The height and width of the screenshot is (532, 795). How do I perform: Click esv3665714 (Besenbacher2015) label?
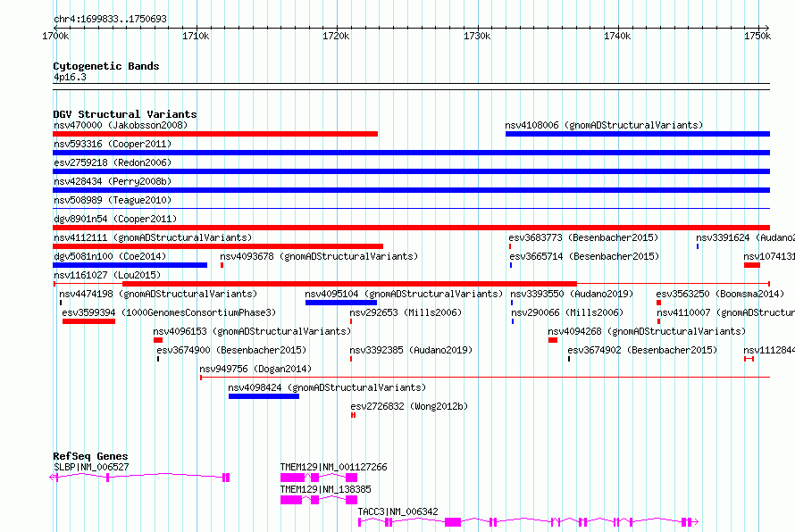584,256
